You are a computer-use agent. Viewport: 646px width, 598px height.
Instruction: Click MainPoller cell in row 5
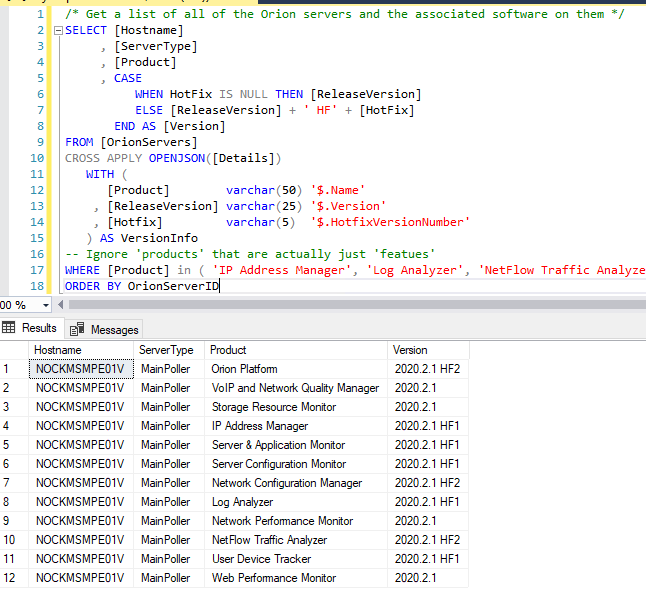(x=169, y=445)
